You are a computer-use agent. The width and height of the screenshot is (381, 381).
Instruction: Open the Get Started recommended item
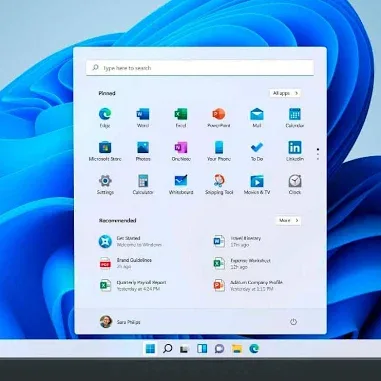[130, 241]
